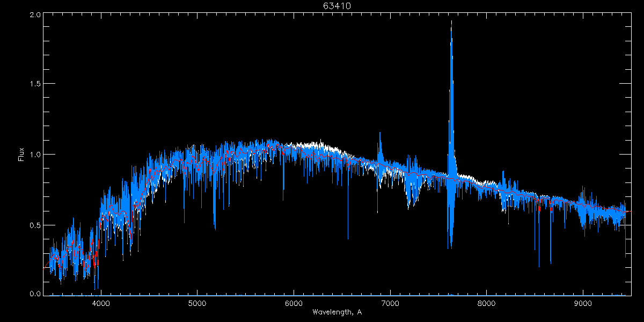This screenshot has width=644, height=322.
Task: Click the 1.0 flux tick label
Action: pyautogui.click(x=35, y=155)
